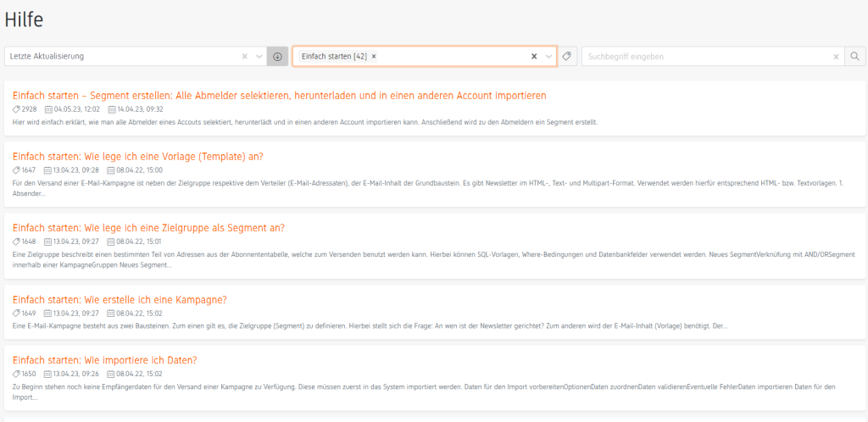
Task: Click tag icon beside ID 1650
Action: [17, 374]
